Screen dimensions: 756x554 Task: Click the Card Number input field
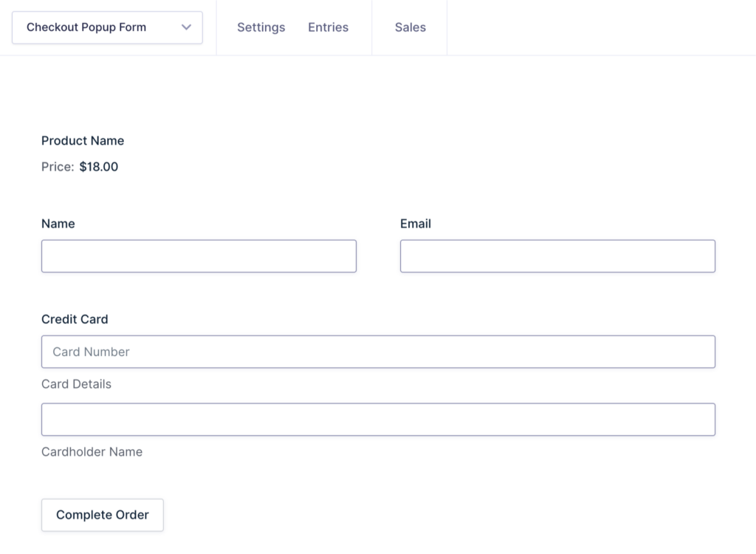click(378, 352)
